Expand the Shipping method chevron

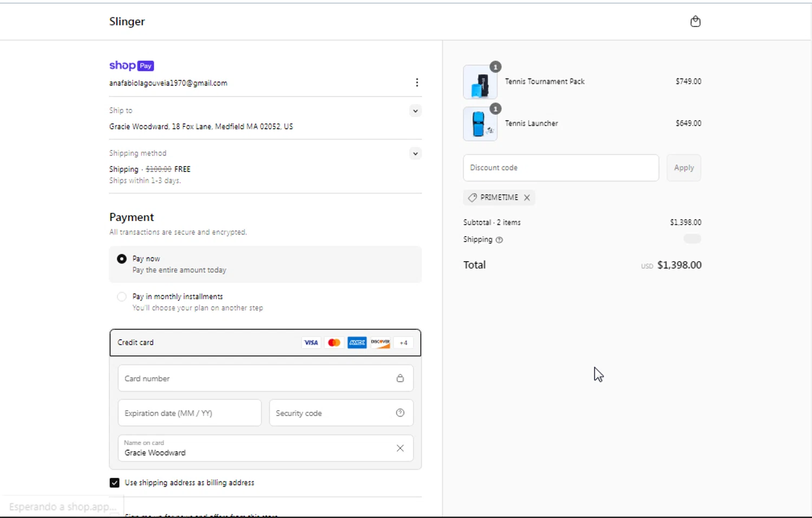(x=415, y=154)
